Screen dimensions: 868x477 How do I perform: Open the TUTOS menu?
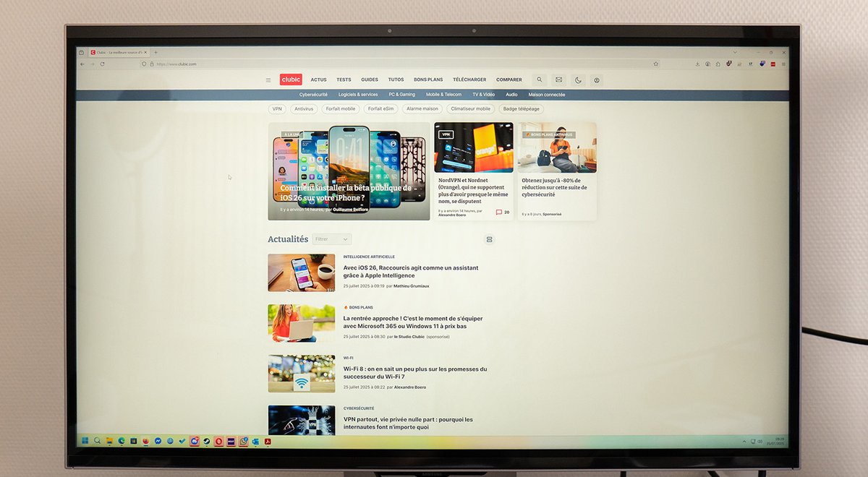(396, 79)
